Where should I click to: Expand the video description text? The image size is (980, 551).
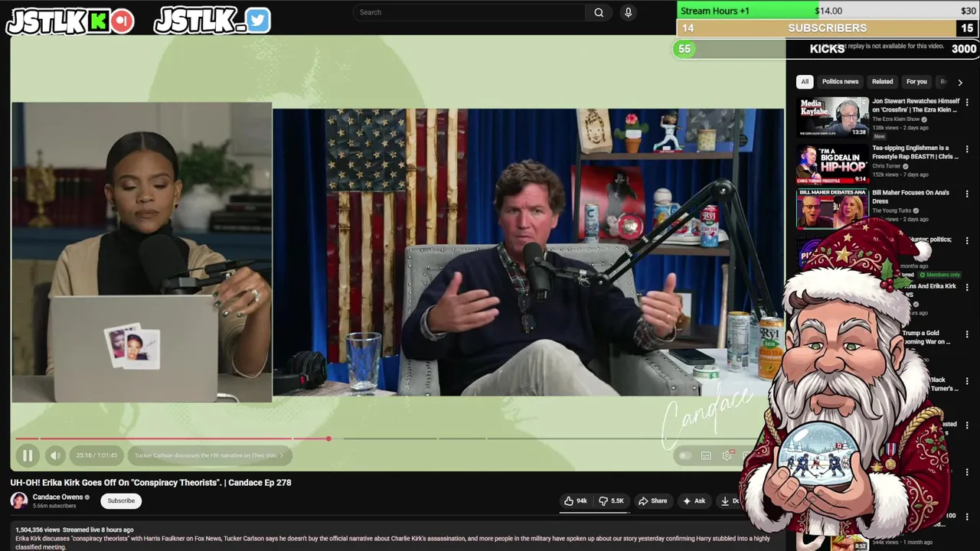tap(392, 543)
